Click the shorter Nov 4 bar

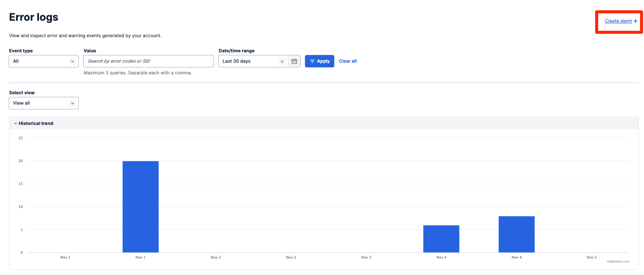pyautogui.click(x=441, y=238)
